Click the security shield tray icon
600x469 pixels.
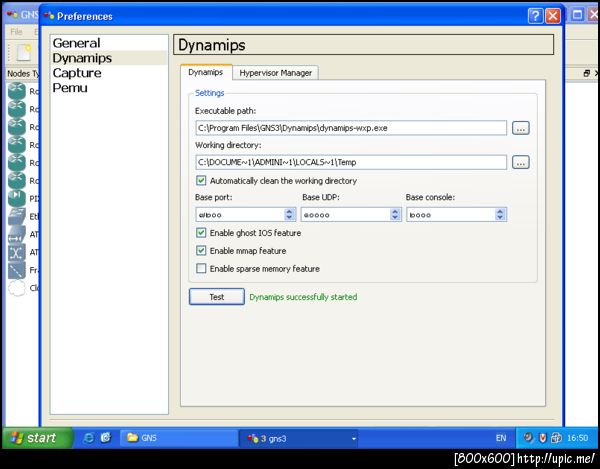542,438
